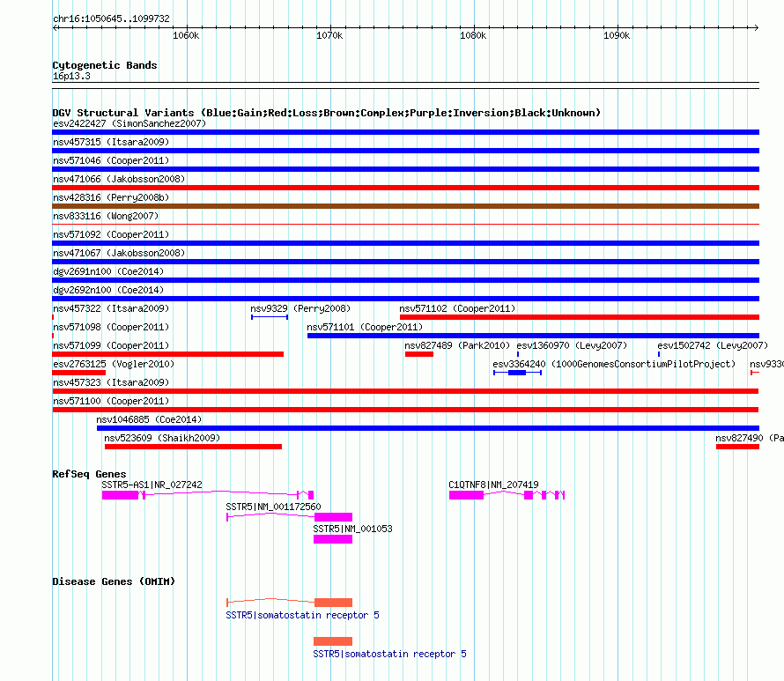
Task: Click the nsv457322 (Itsara2009) label
Action: 111,308
